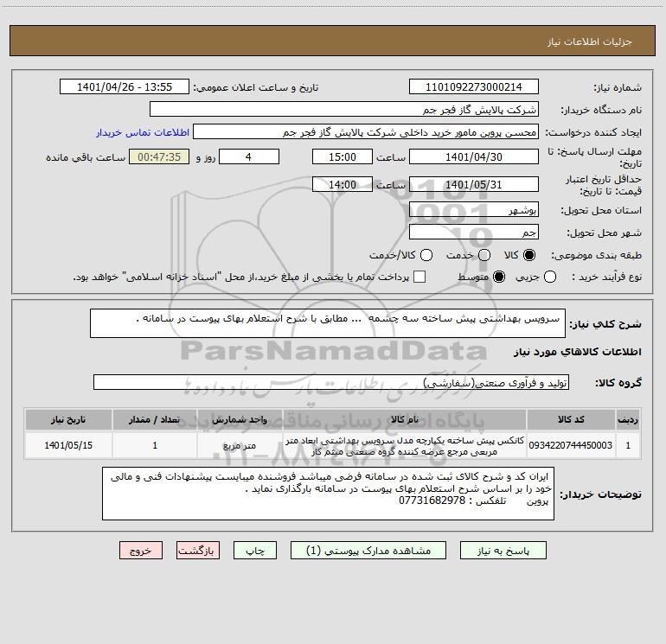Open مشاهده مدارک پیوستی (1) attachments
Viewport: 666px width, 644px height.
[x=368, y=550]
